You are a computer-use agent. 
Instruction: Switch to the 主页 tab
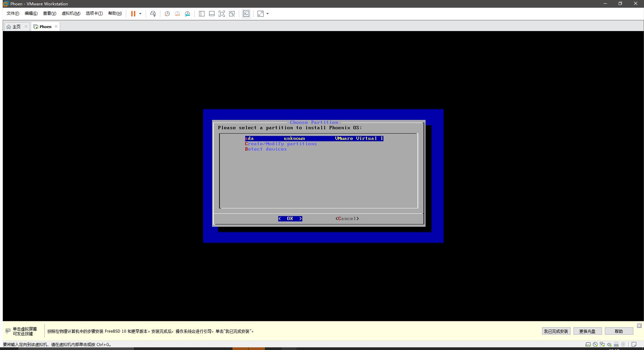(16, 26)
